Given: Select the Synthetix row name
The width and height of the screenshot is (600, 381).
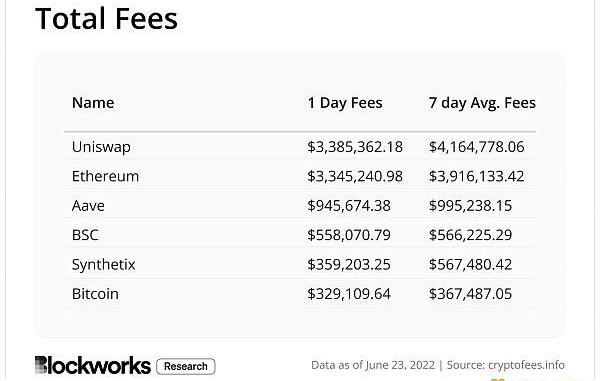Looking at the screenshot, I should pyautogui.click(x=104, y=265).
